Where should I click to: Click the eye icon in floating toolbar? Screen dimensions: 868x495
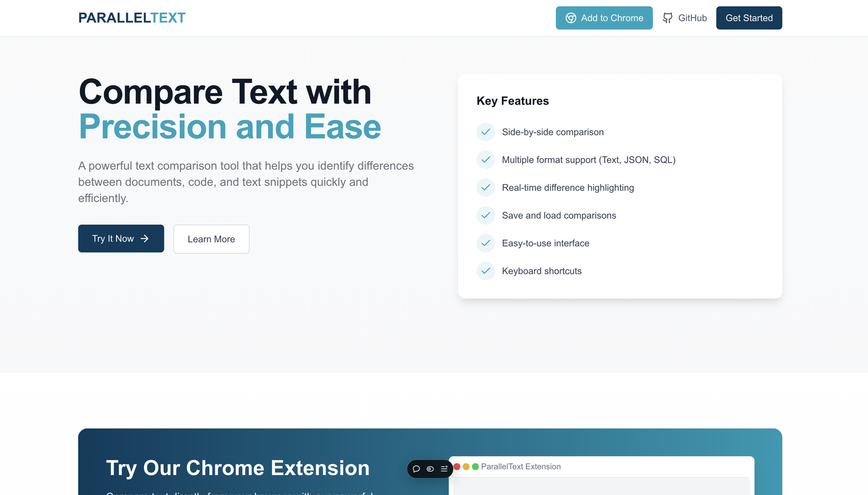(x=430, y=469)
